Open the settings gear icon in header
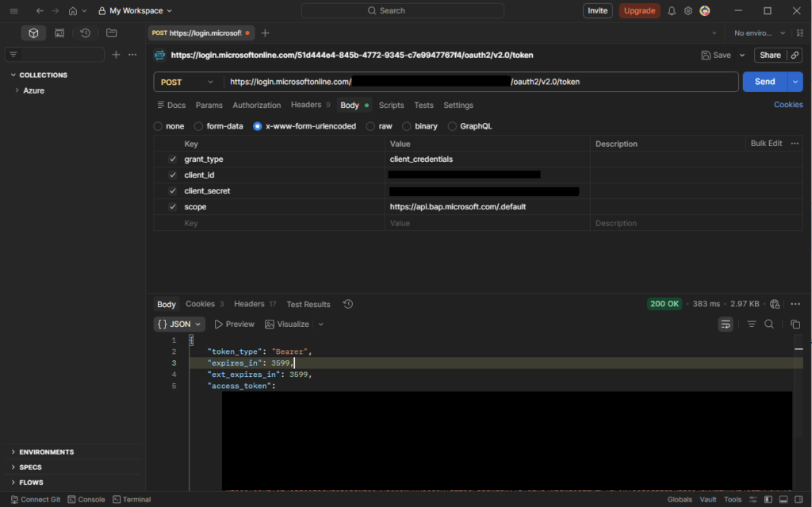The image size is (812, 507). (688, 11)
